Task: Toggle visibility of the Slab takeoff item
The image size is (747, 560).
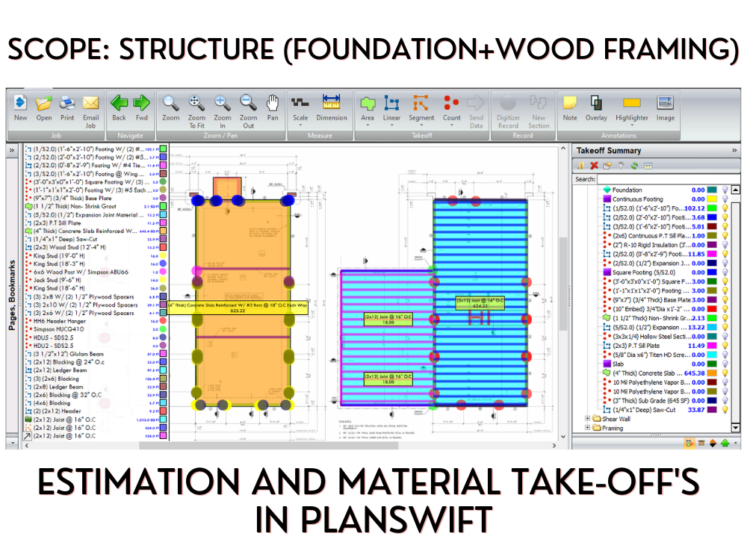Action: 727,365
